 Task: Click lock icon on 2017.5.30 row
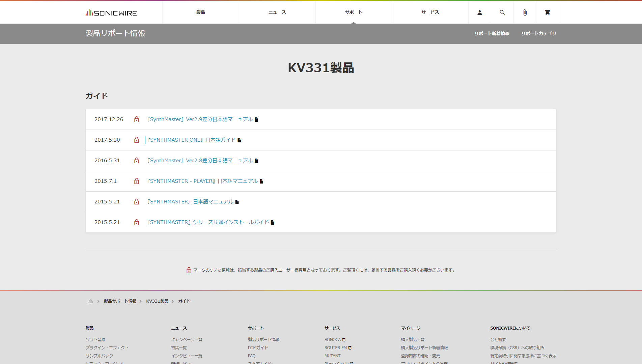(137, 140)
